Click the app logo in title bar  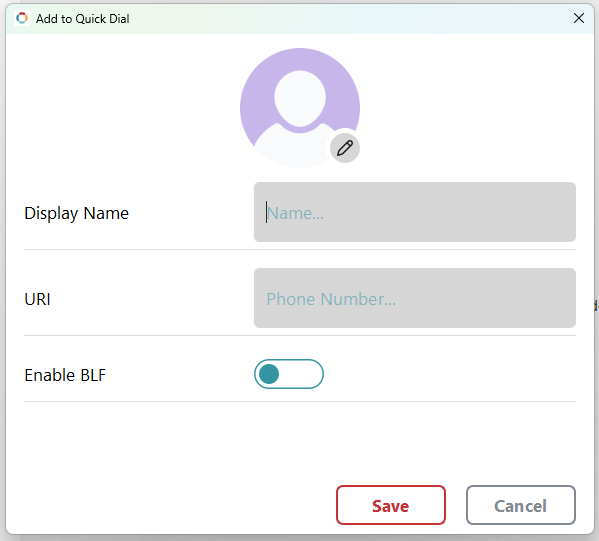(x=22, y=18)
